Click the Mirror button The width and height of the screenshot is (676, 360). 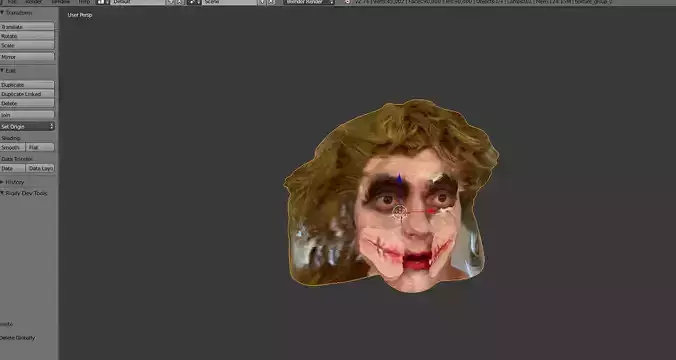coord(27,57)
